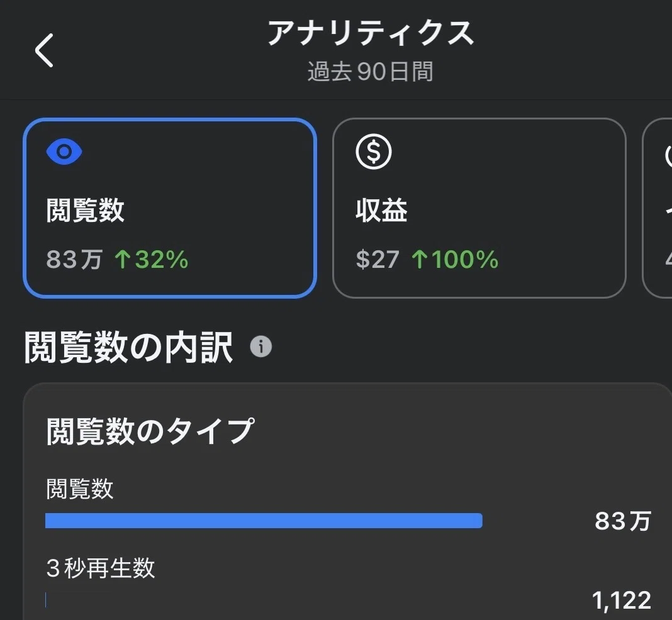Click the 閲覧数の内訳 section heading
This screenshot has height=620, width=672.
(128, 347)
